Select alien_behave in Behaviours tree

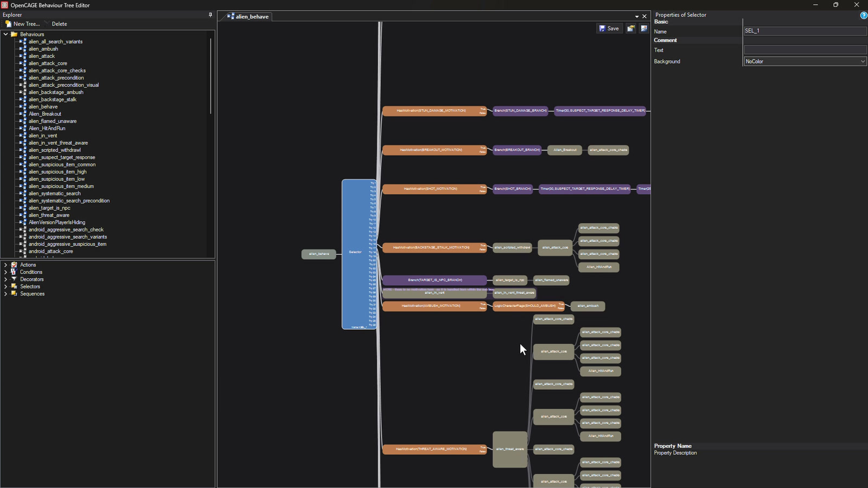43,106
